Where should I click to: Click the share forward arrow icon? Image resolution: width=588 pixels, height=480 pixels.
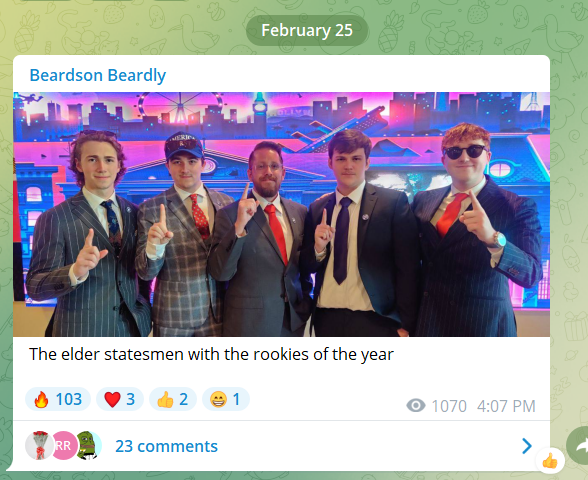(x=578, y=446)
